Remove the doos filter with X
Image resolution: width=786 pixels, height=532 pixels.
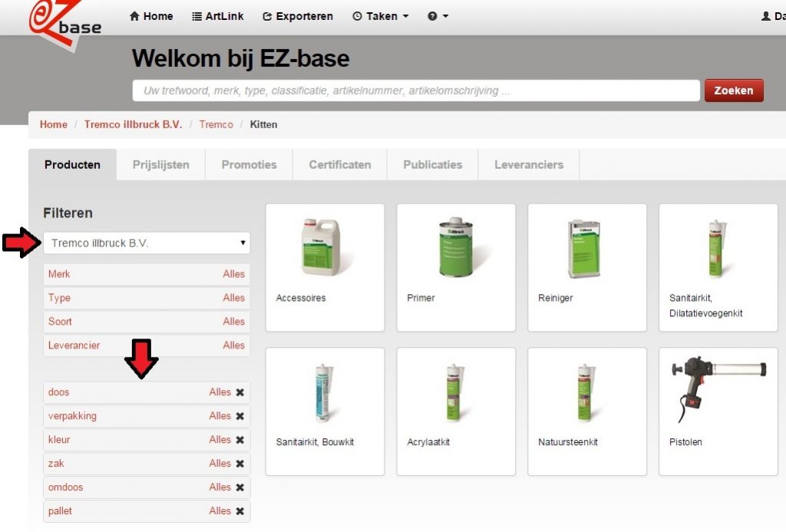(239, 392)
